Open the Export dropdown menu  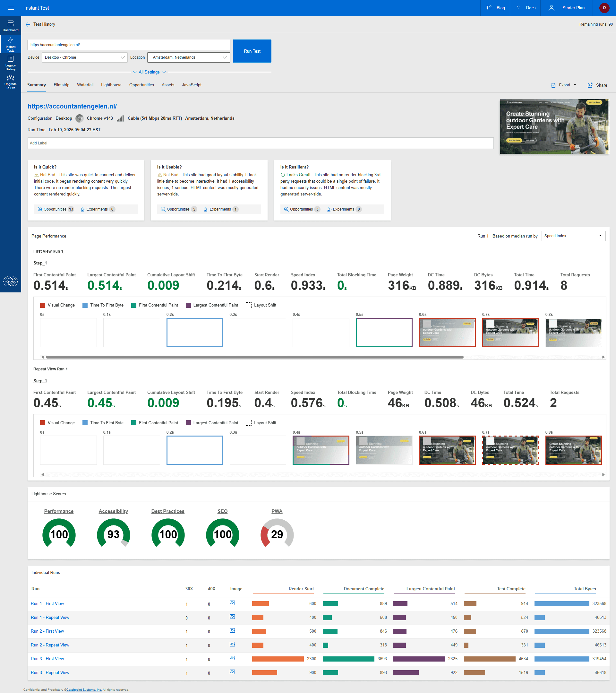point(564,85)
